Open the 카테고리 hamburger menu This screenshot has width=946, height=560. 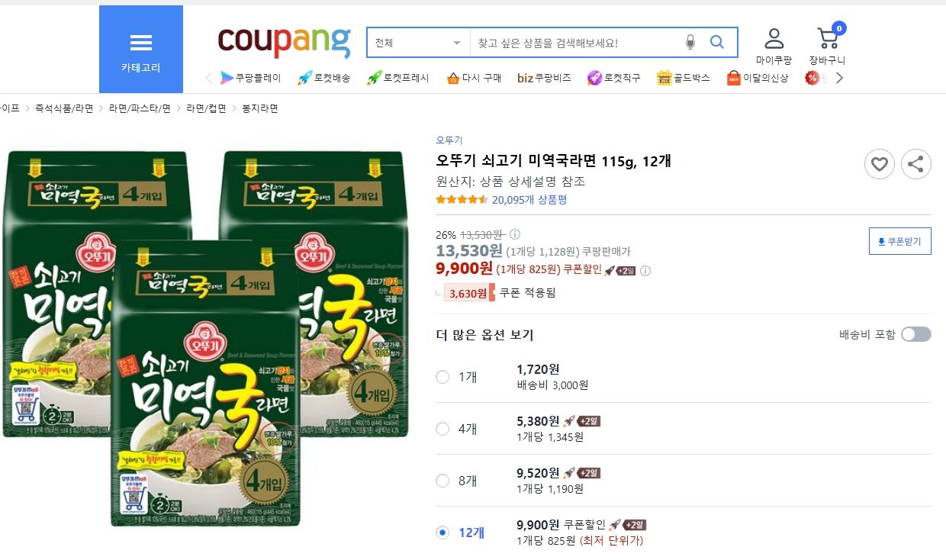click(x=141, y=50)
